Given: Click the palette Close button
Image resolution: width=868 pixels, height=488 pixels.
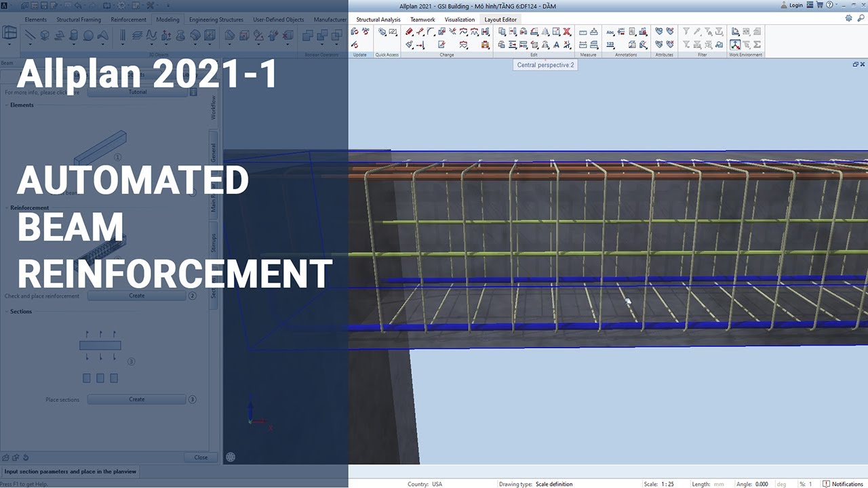Looking at the screenshot, I should (x=201, y=457).
